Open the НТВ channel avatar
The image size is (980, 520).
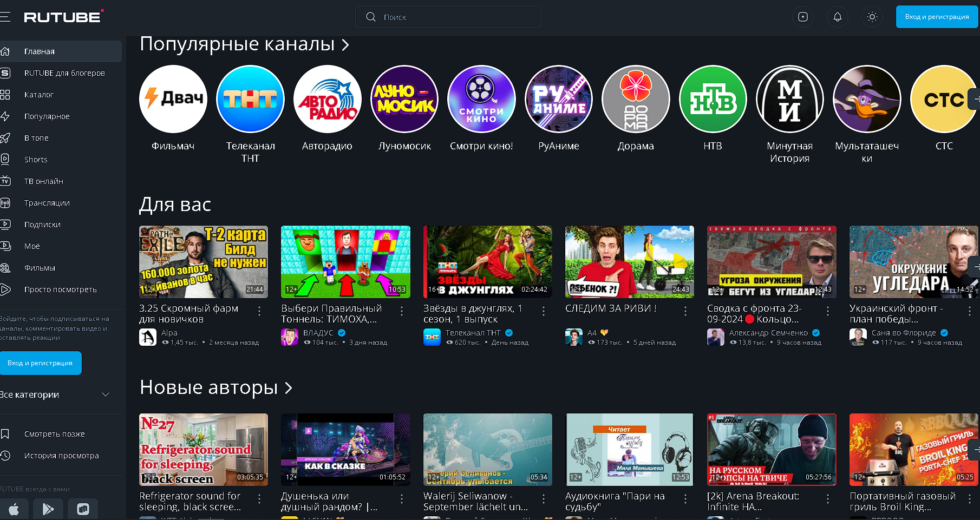pyautogui.click(x=713, y=99)
